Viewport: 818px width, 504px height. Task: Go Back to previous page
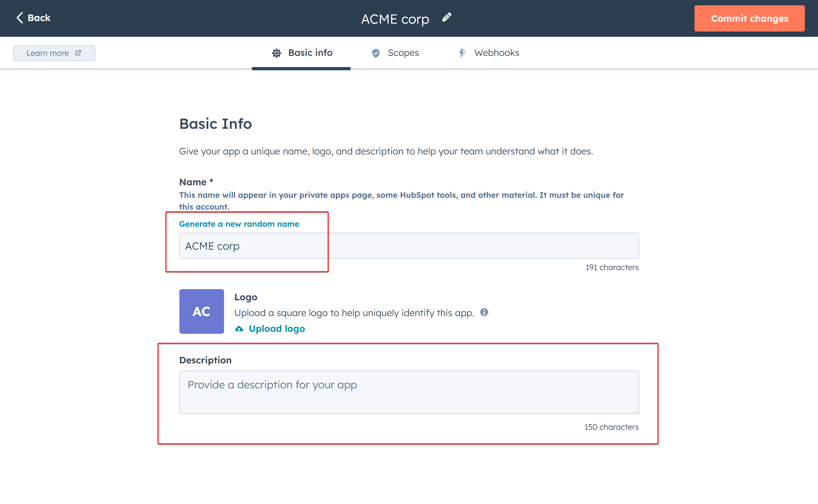(x=33, y=18)
